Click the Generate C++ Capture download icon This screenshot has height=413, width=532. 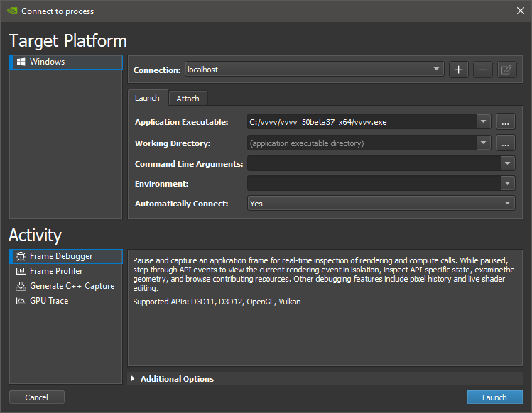pos(21,286)
